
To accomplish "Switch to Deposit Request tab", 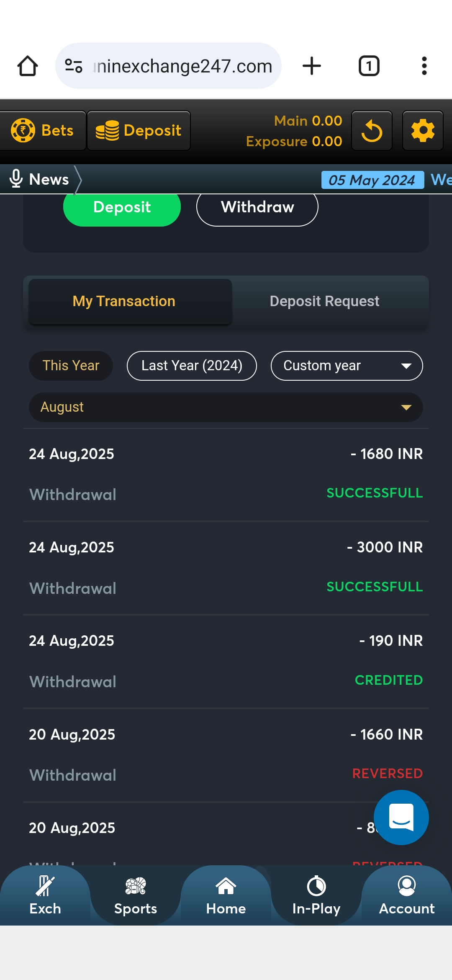I will click(324, 302).
